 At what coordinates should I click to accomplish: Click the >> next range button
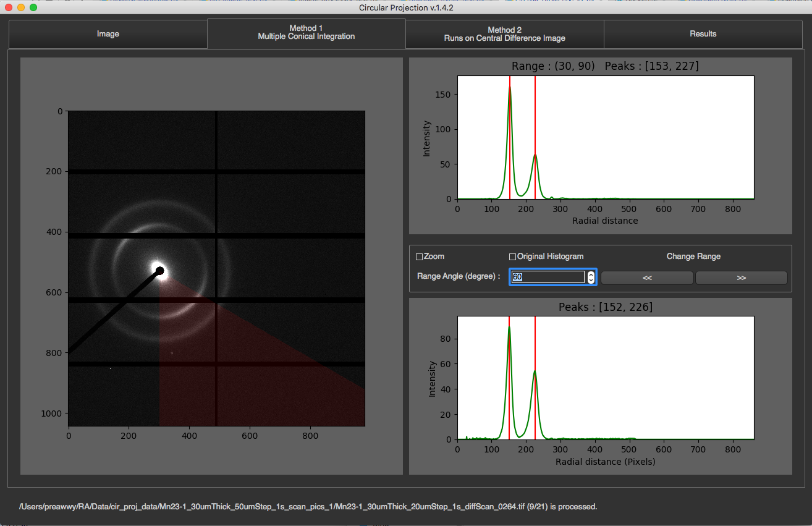742,278
